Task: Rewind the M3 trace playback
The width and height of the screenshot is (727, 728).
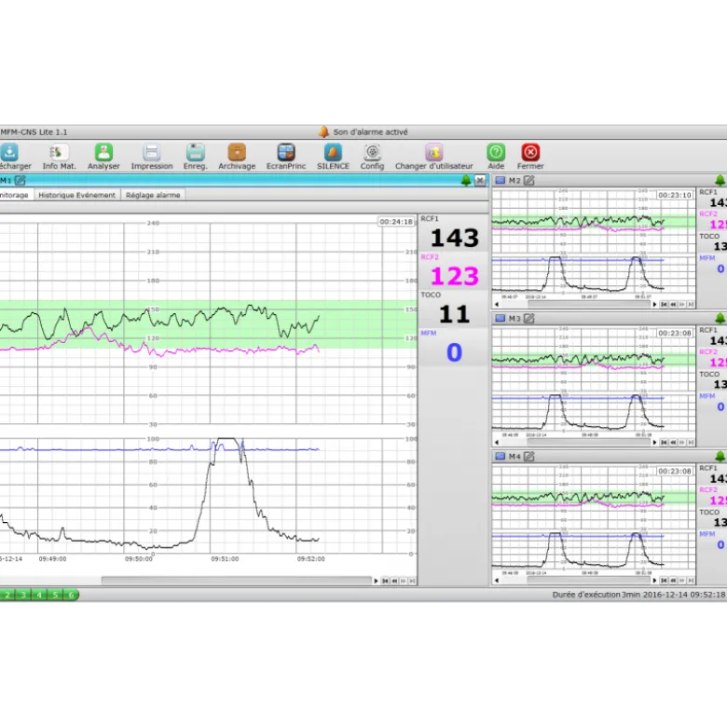Action: click(673, 443)
